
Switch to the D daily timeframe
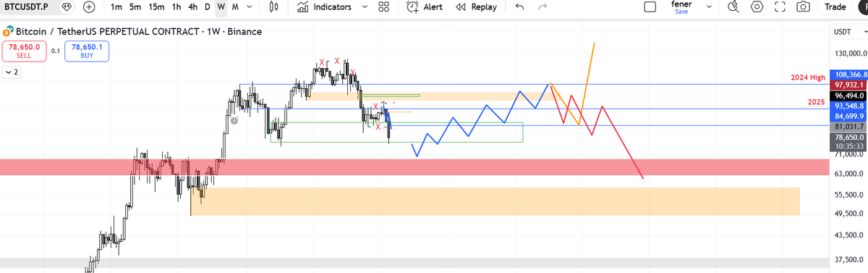click(x=207, y=7)
